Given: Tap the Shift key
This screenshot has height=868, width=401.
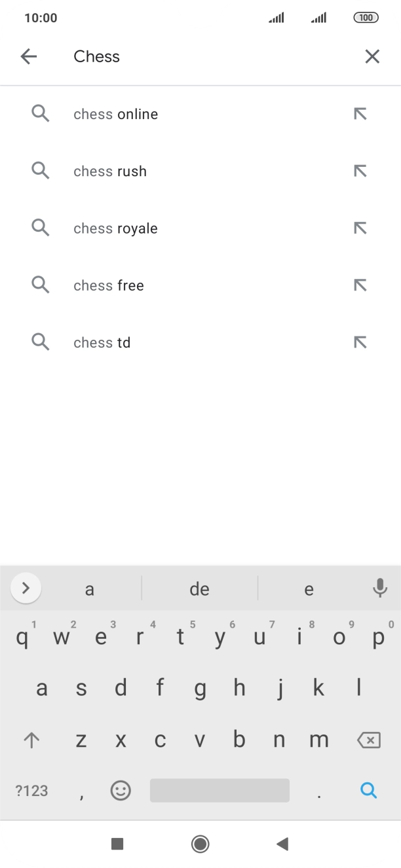Looking at the screenshot, I should coord(31,740).
